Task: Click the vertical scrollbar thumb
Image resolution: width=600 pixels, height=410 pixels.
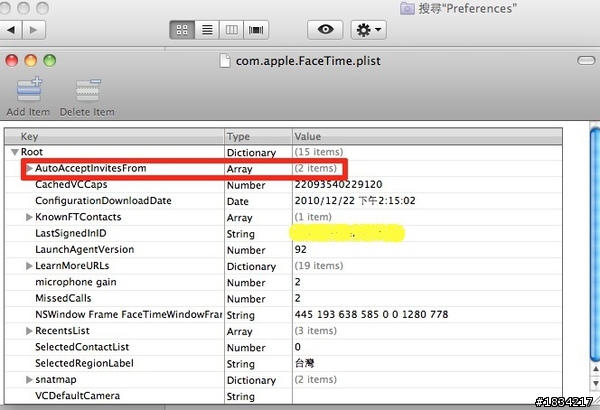Action: tap(595, 245)
